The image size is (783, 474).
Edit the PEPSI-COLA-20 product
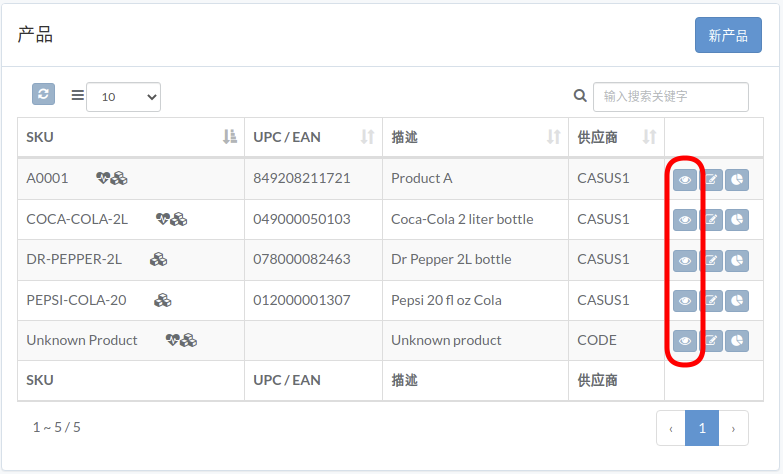(711, 301)
